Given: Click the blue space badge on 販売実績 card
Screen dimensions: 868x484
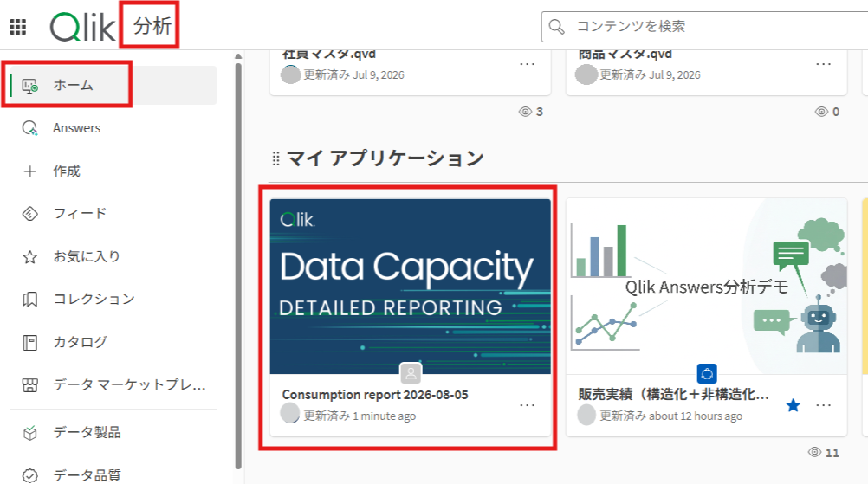Looking at the screenshot, I should coord(707,374).
